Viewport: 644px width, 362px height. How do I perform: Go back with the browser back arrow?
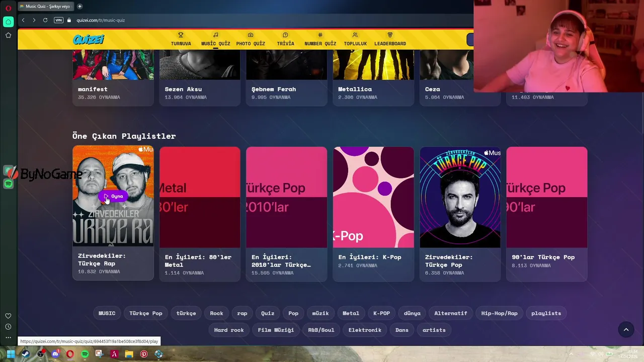[23, 20]
